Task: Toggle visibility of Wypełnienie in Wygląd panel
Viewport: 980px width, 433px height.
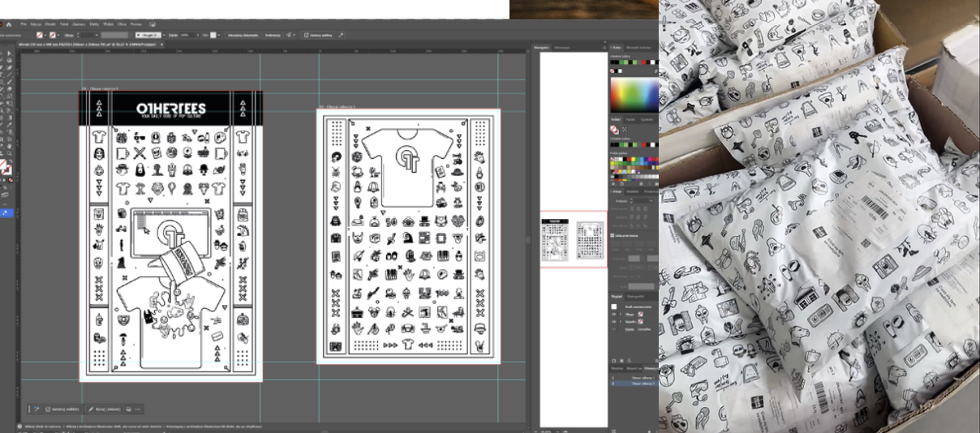Action: click(613, 322)
